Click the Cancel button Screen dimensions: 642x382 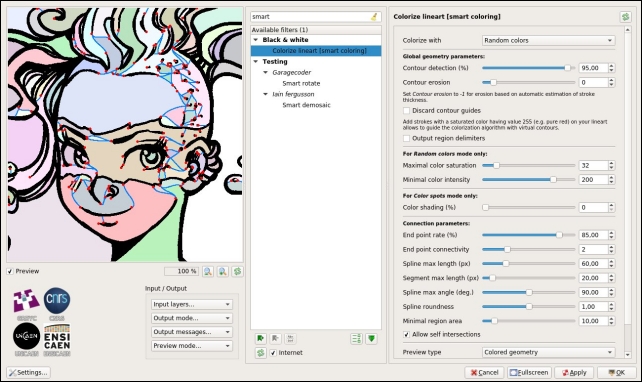tap(484, 373)
